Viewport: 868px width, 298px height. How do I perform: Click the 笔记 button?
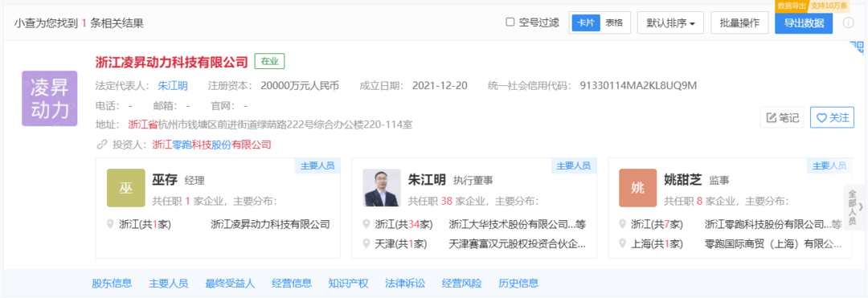click(x=782, y=117)
